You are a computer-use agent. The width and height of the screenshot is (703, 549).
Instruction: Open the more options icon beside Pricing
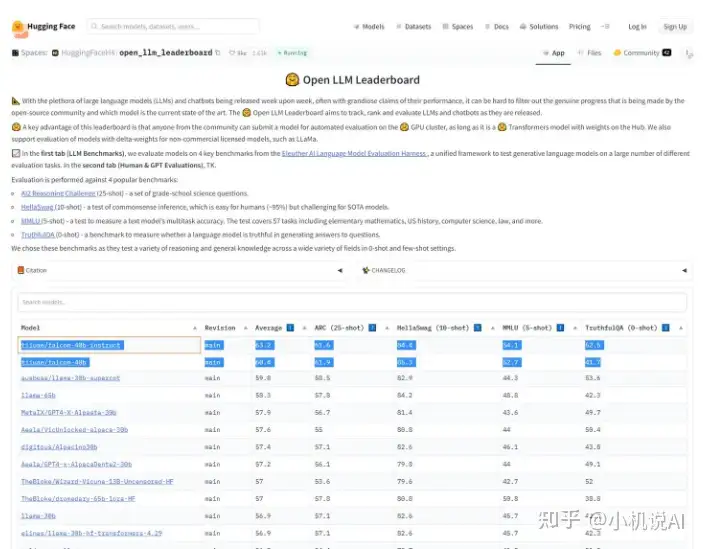pos(605,27)
